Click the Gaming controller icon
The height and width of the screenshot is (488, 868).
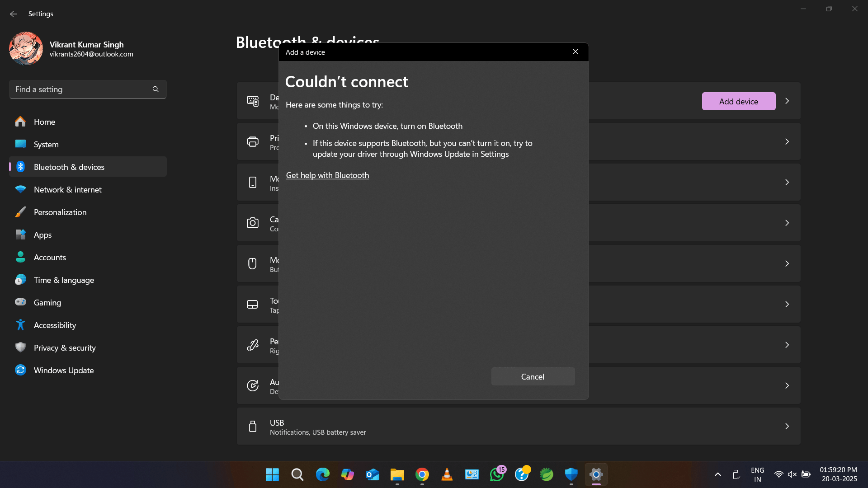(x=20, y=302)
